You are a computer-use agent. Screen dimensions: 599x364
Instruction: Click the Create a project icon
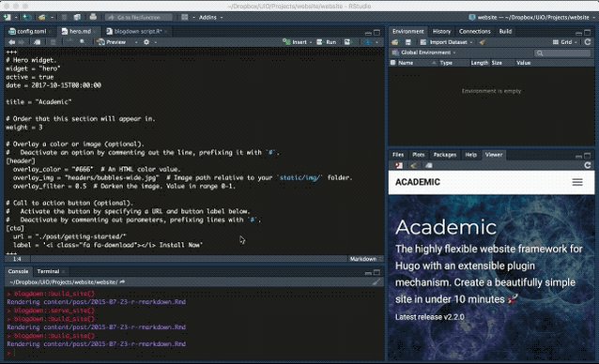coord(26,17)
